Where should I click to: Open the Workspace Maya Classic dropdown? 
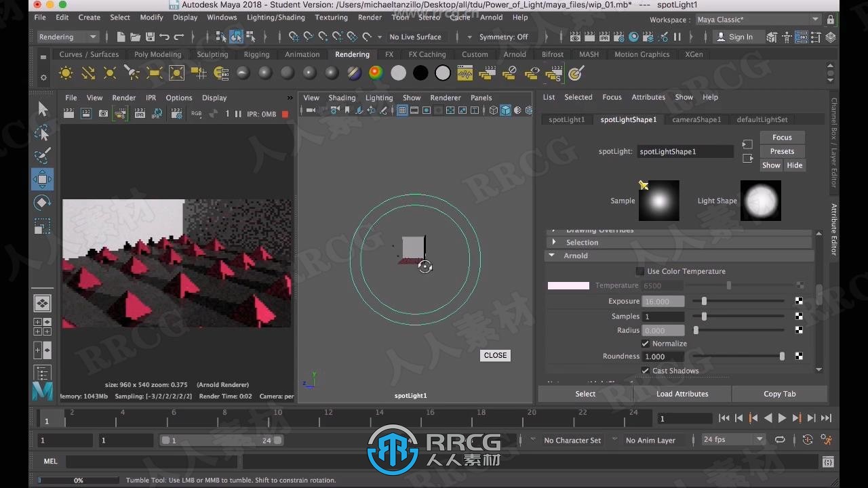[758, 20]
